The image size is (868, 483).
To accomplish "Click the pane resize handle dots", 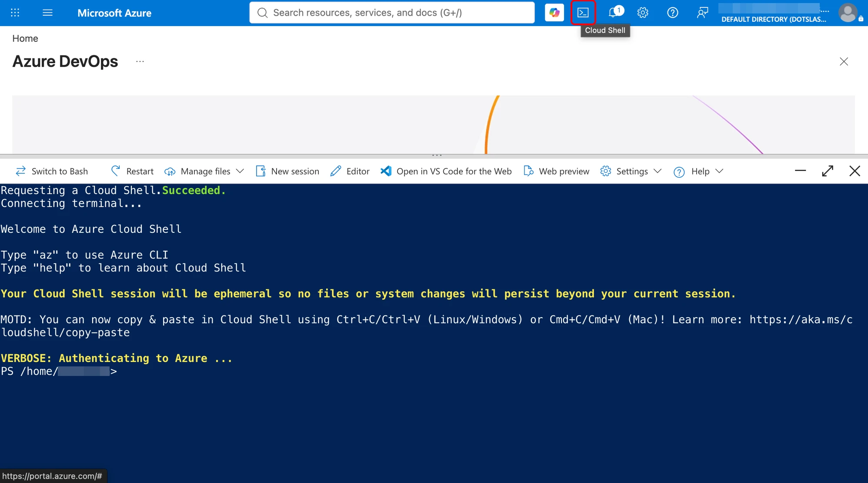I will coord(437,155).
